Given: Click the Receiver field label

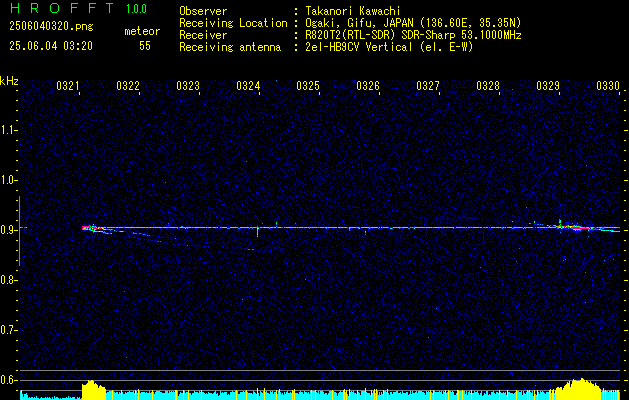Looking at the screenshot, I should [203, 35].
